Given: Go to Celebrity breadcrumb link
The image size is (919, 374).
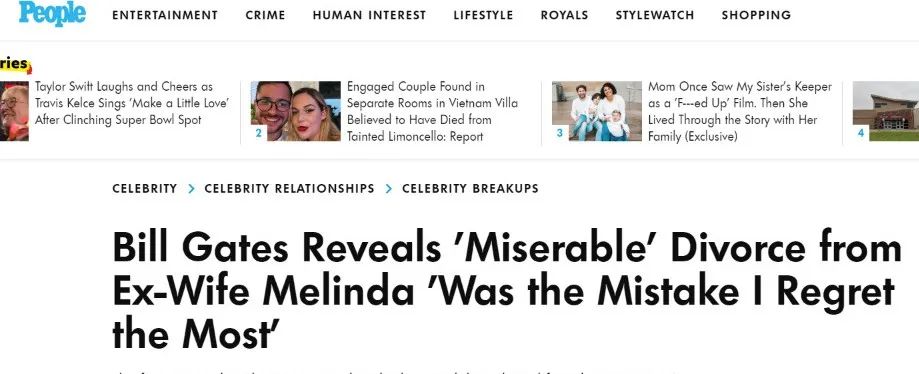Looking at the screenshot, I should tap(144, 189).
